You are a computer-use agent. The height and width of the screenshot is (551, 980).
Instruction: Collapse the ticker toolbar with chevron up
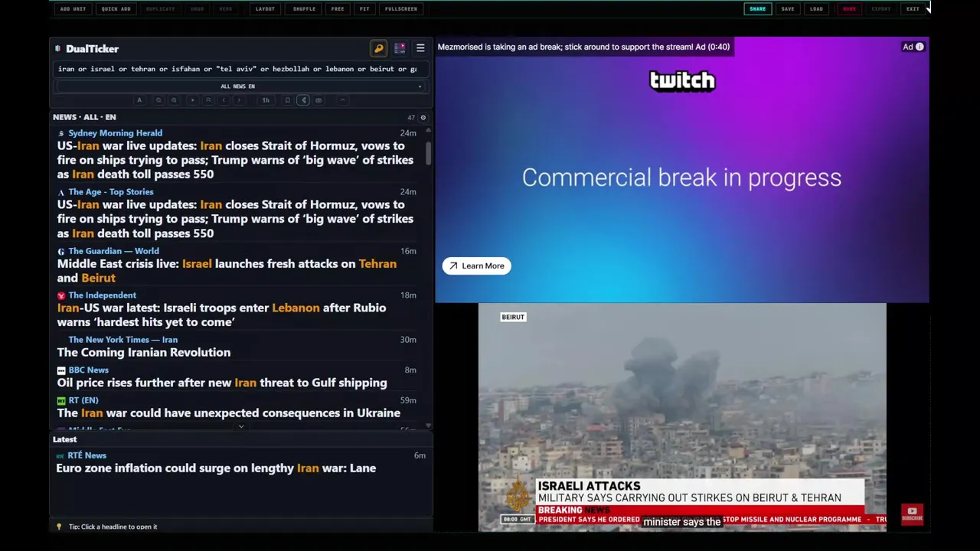(342, 100)
